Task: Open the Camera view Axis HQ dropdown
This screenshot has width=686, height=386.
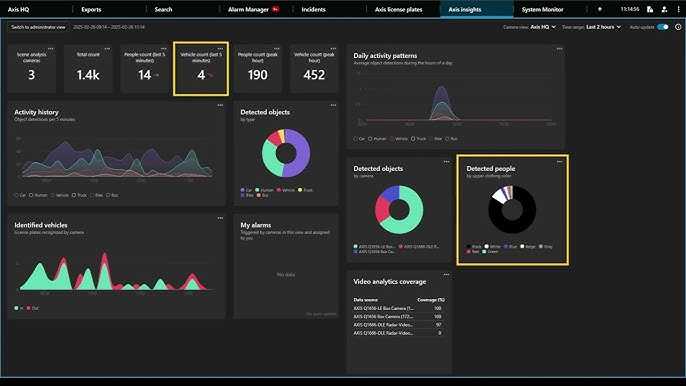Action: coord(543,27)
